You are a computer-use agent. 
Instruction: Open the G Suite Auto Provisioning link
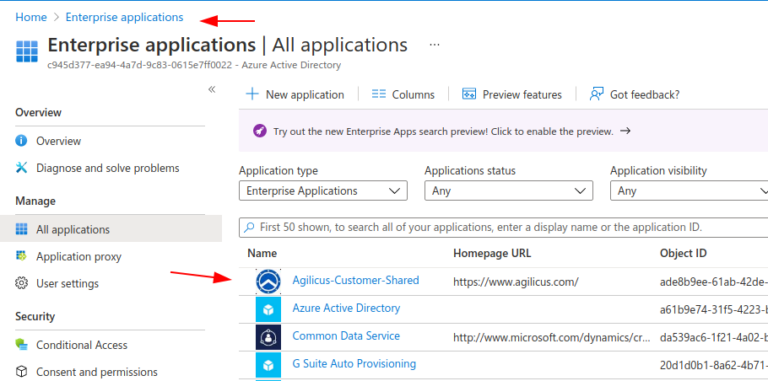pos(354,364)
